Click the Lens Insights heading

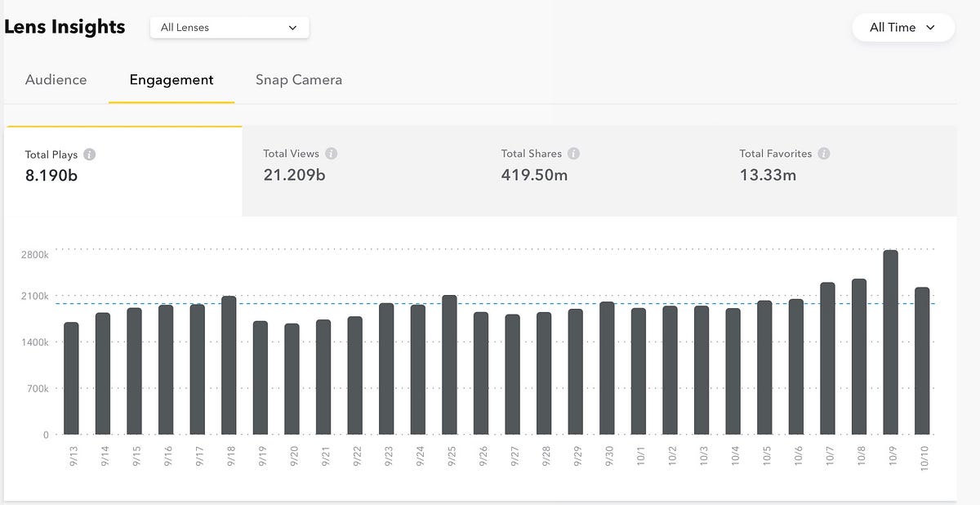[x=63, y=26]
